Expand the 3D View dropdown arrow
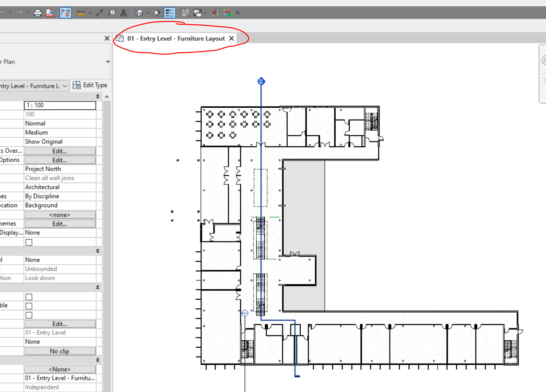Screen dimensions: 546x392 [148, 13]
